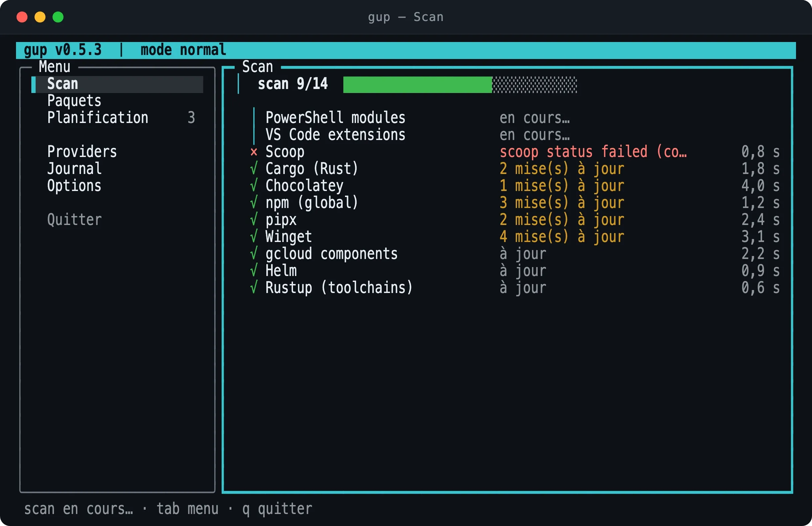Click the checkmark beside Rustup (toolchains)

coord(253,288)
